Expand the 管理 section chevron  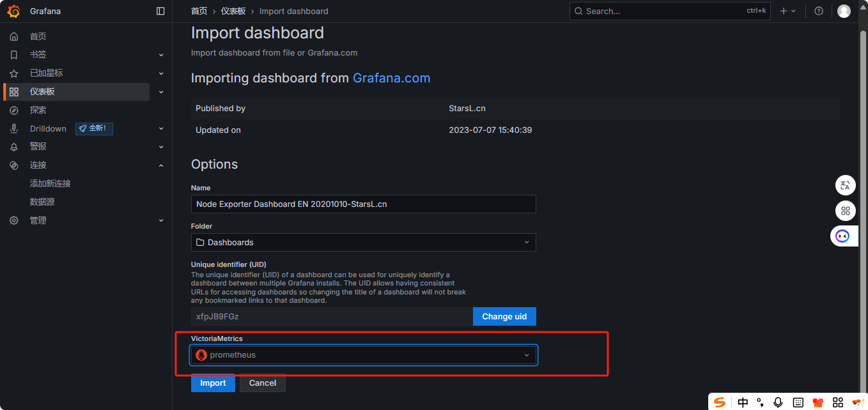[161, 220]
